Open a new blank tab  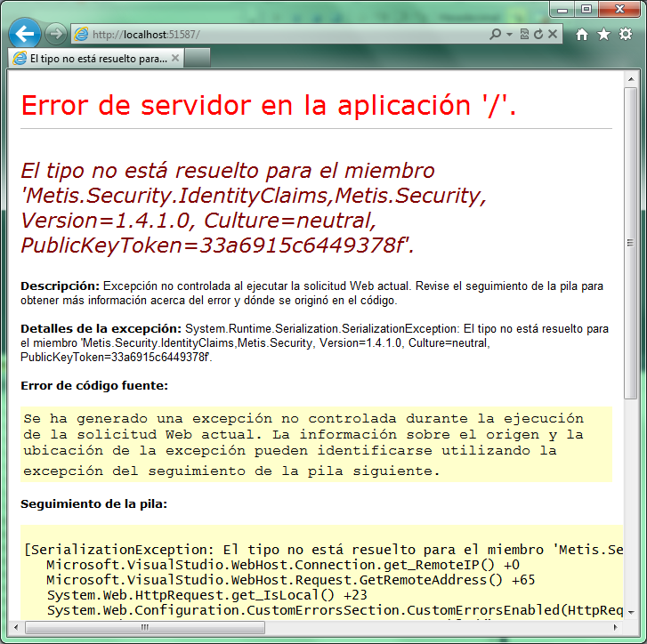(x=198, y=58)
